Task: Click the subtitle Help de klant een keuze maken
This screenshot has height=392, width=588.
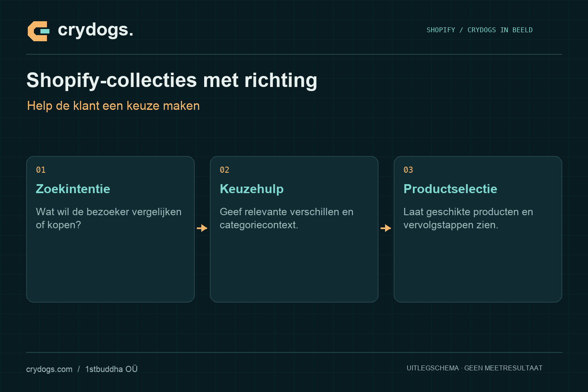Action: point(114,106)
